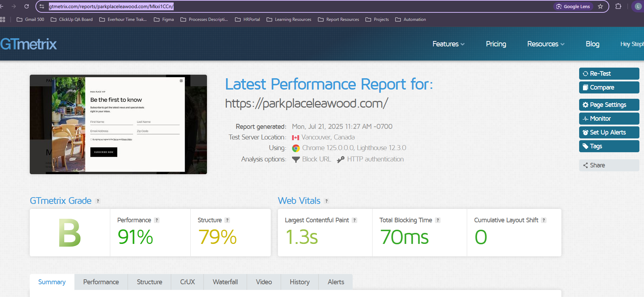The width and height of the screenshot is (644, 297).
Task: Click help icon beside Total Blocking Time
Action: (438, 220)
